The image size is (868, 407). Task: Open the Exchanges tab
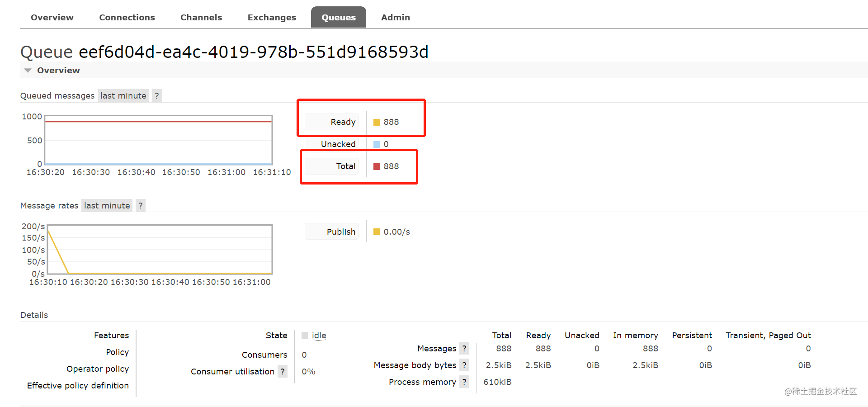272,17
